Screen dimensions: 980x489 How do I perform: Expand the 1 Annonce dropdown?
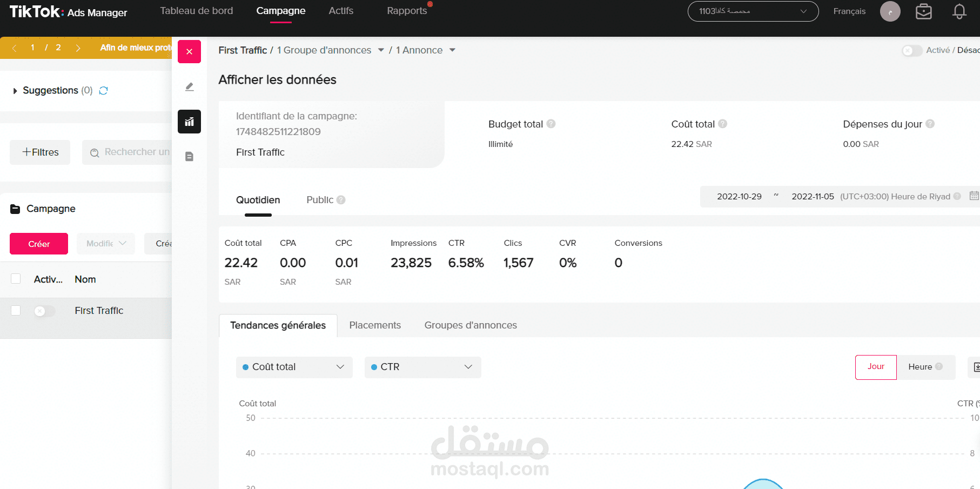[452, 50]
